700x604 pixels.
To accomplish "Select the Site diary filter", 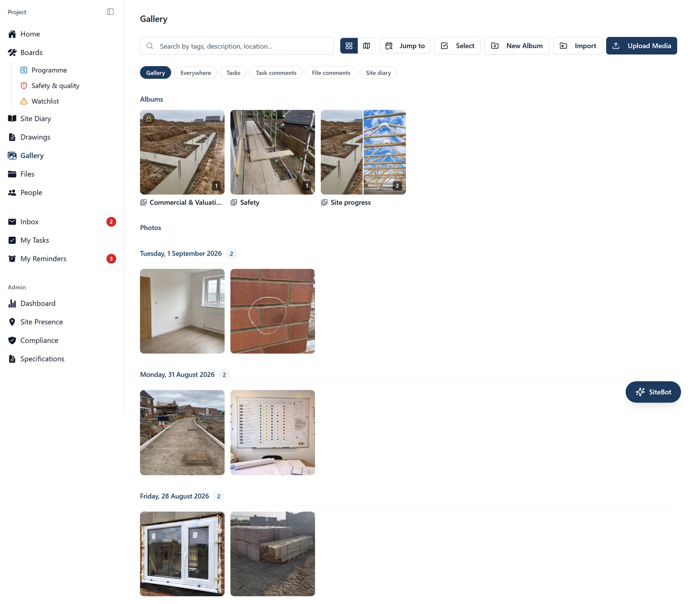I will point(378,73).
